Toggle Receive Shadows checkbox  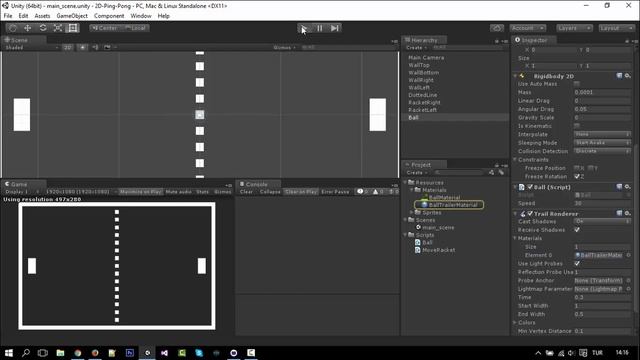577,230
